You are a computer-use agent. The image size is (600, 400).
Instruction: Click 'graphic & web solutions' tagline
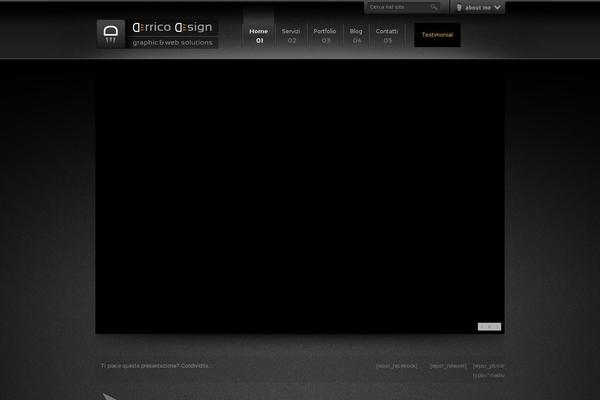pos(173,42)
